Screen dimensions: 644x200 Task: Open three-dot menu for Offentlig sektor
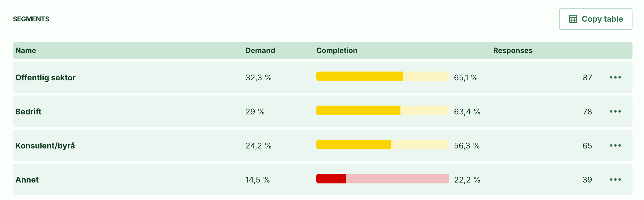[x=615, y=78]
